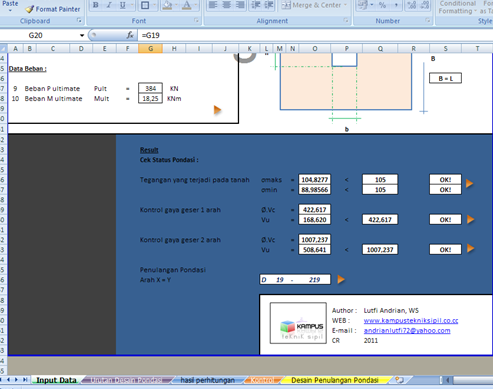
Task: Apply Font Color letter A button
Action: coord(187,5)
